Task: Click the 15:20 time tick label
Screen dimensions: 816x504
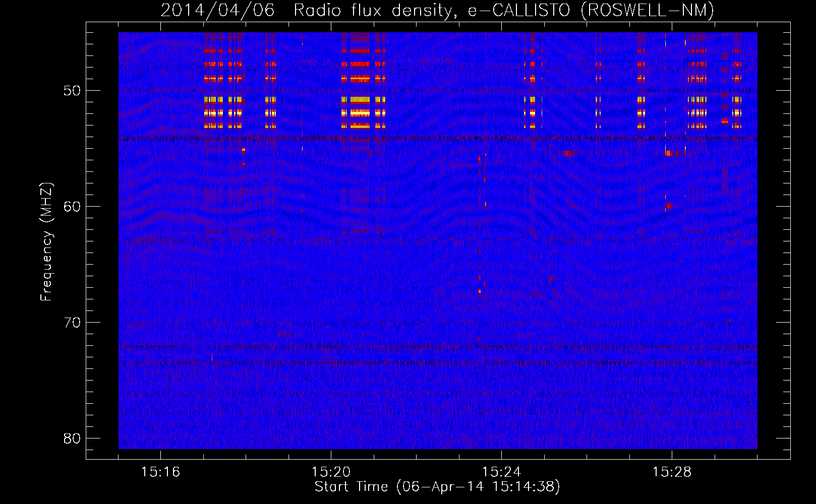Action: coord(331,472)
